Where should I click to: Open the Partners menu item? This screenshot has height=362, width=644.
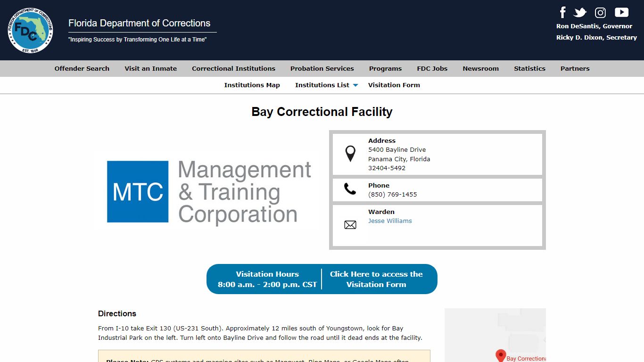click(575, 68)
